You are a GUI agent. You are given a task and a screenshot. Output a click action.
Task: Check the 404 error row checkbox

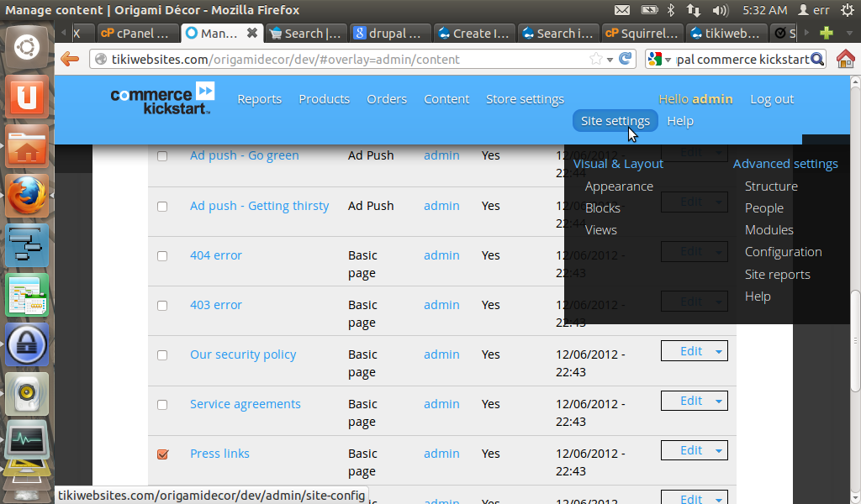pos(162,255)
